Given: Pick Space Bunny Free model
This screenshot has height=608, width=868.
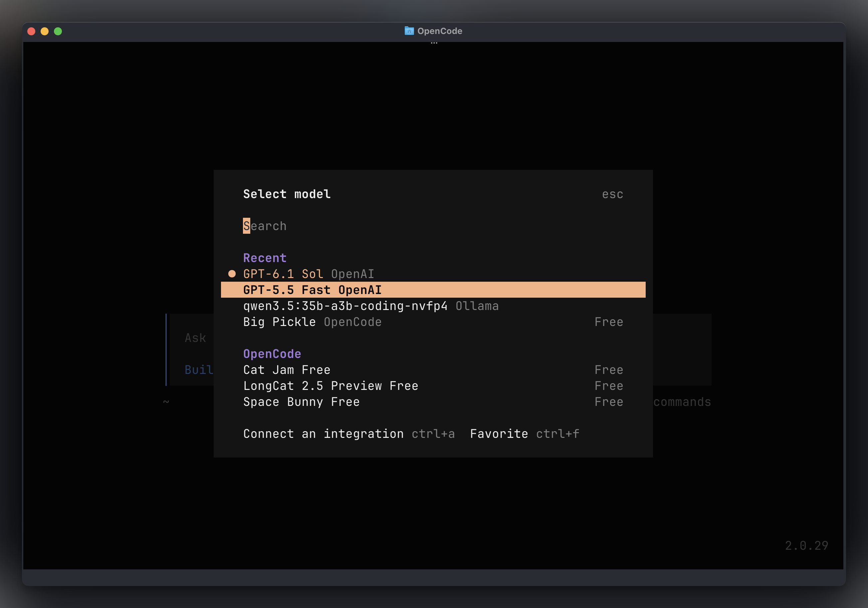Looking at the screenshot, I should click(x=433, y=402).
